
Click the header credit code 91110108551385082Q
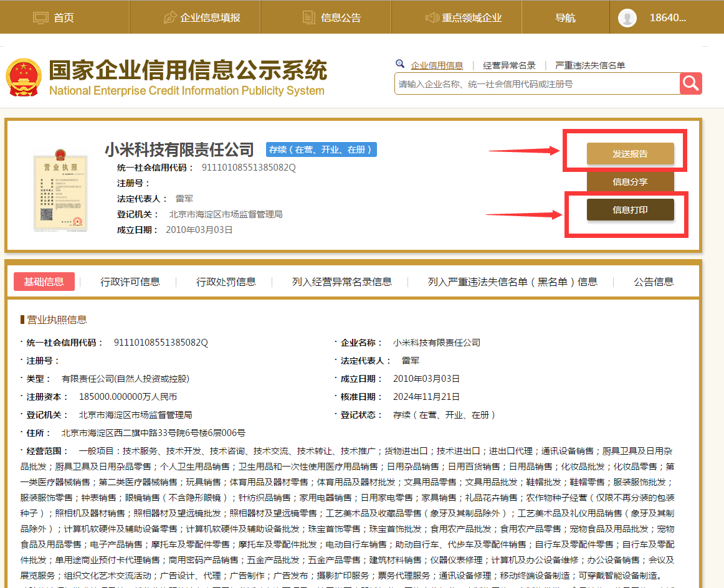coord(249,167)
